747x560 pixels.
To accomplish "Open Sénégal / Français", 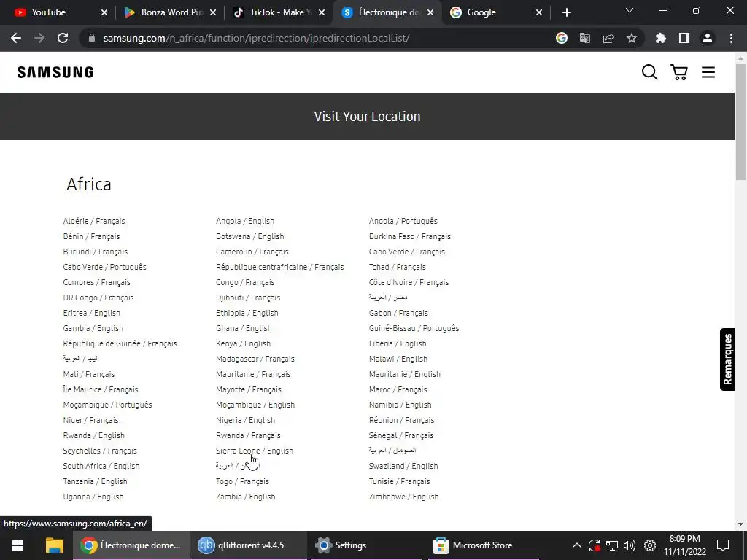I will click(x=401, y=435).
